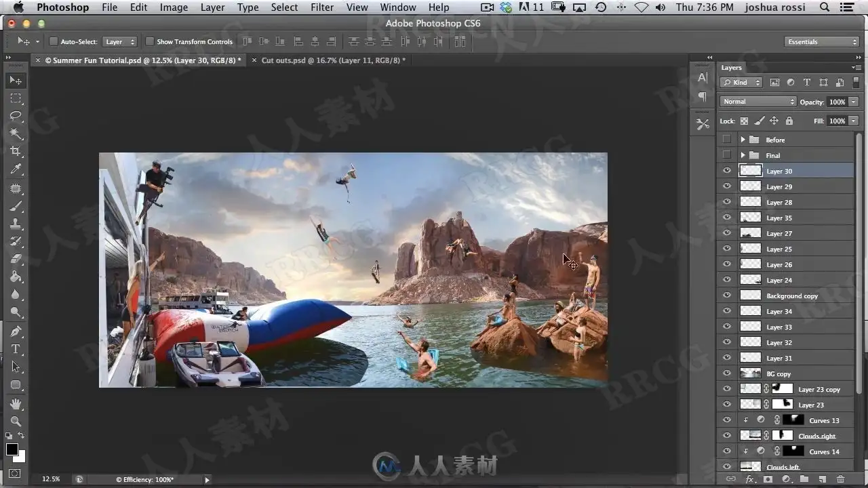Open the Window menu
This screenshot has width=868, height=488.
(398, 7)
